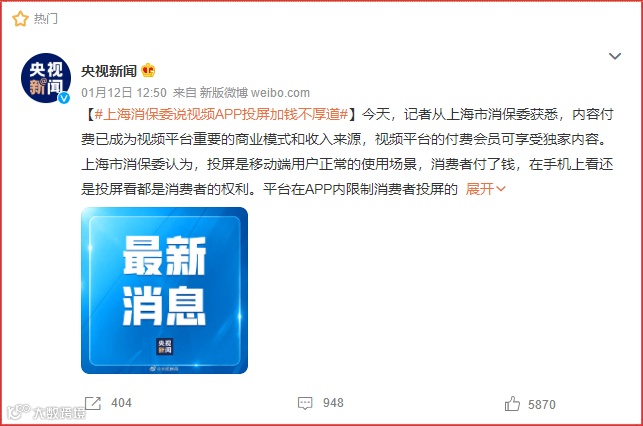Open the 央视新闻 round avatar

(46, 77)
